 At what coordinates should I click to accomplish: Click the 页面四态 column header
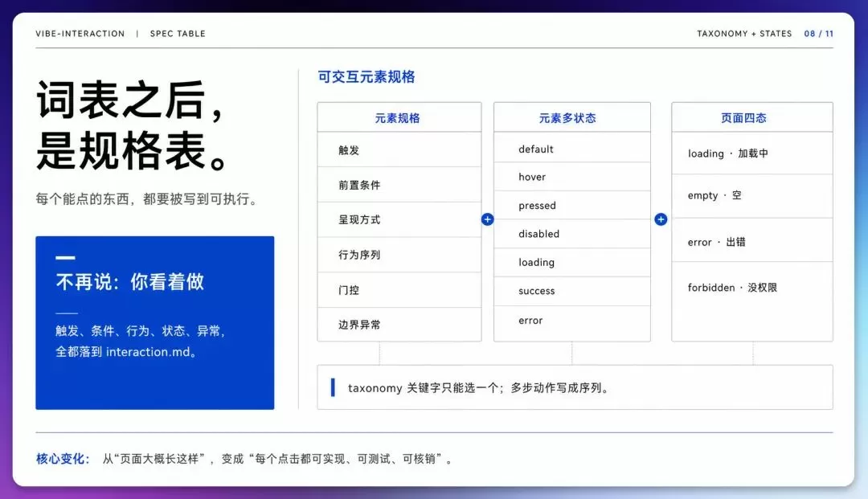click(x=752, y=117)
